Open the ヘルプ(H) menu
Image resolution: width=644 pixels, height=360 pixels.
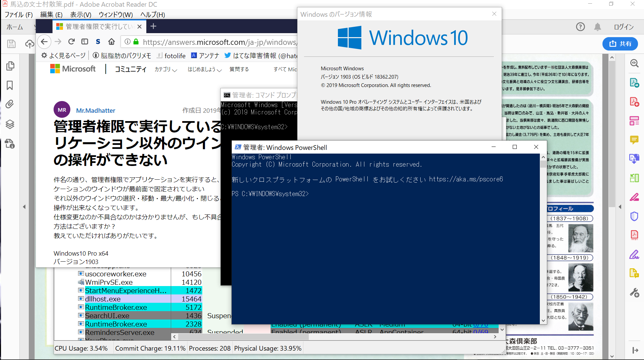(x=152, y=15)
